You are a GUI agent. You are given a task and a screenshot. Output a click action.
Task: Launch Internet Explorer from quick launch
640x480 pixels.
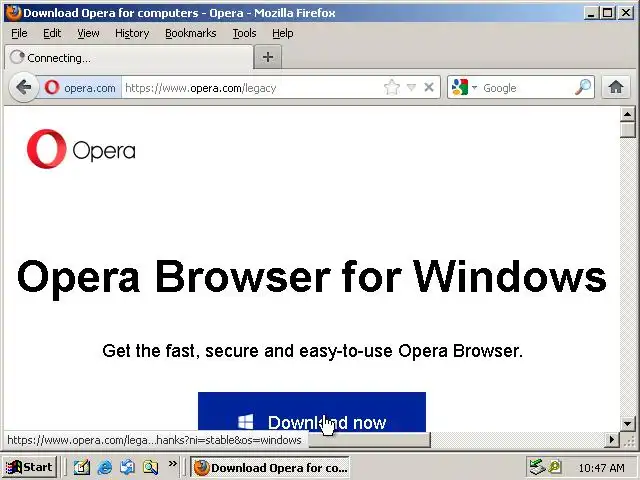point(105,467)
